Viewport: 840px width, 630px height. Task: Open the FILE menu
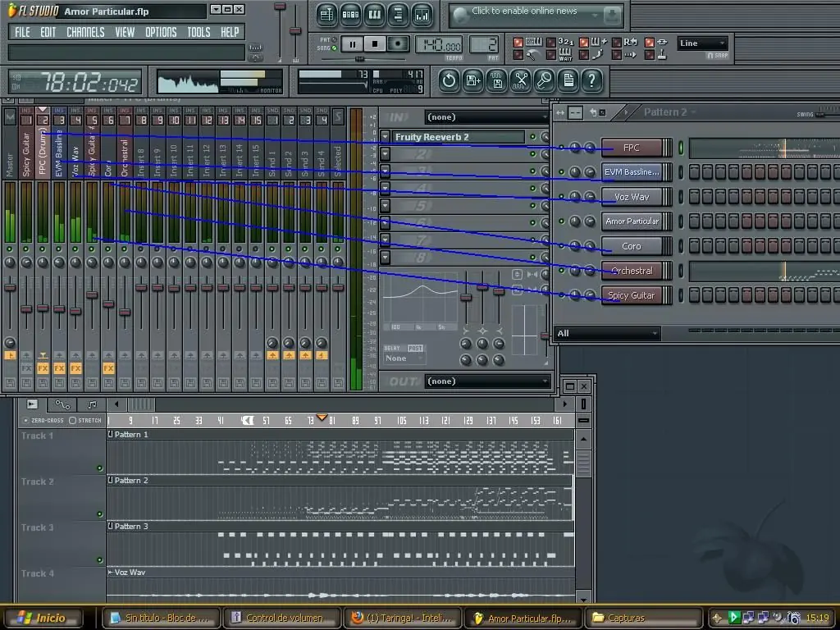pos(22,32)
